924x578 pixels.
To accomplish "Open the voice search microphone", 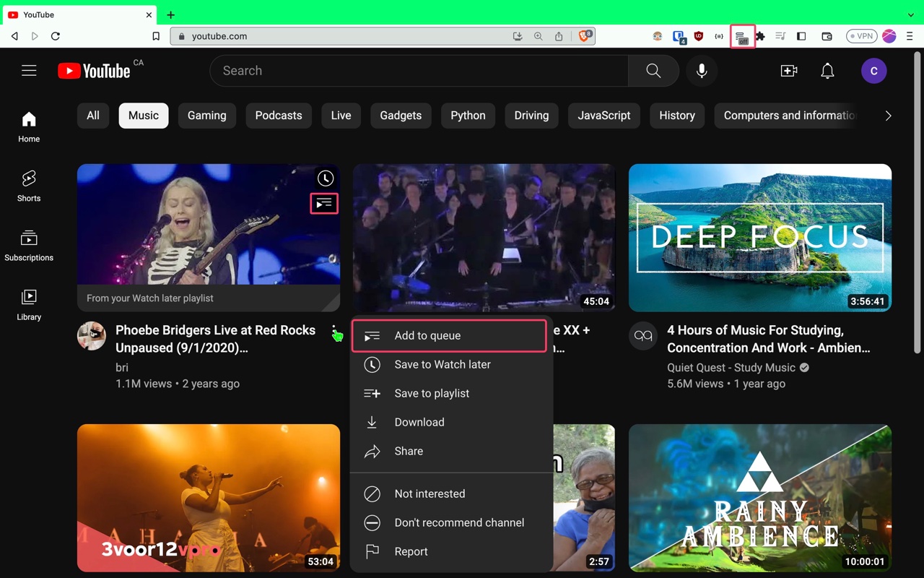I will pos(701,70).
